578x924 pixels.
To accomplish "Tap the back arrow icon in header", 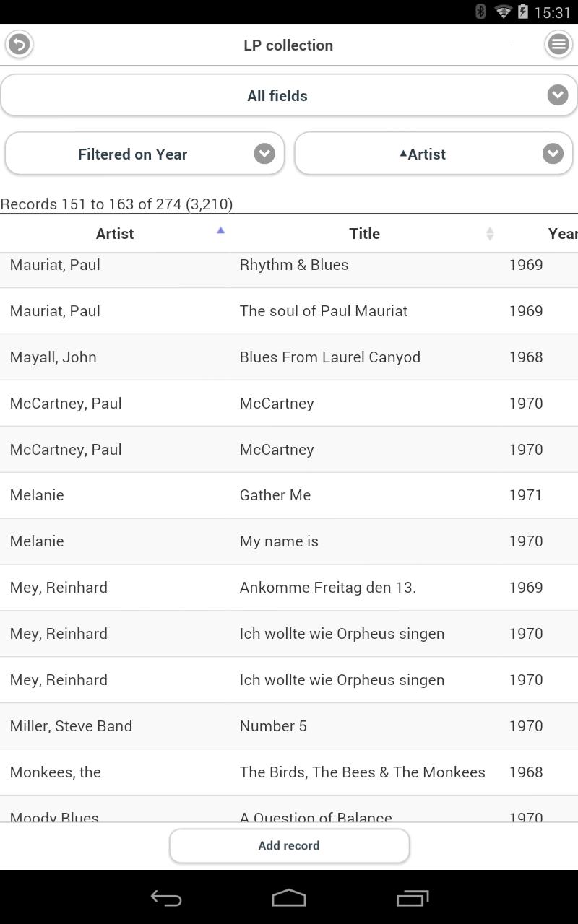I will pos(20,45).
